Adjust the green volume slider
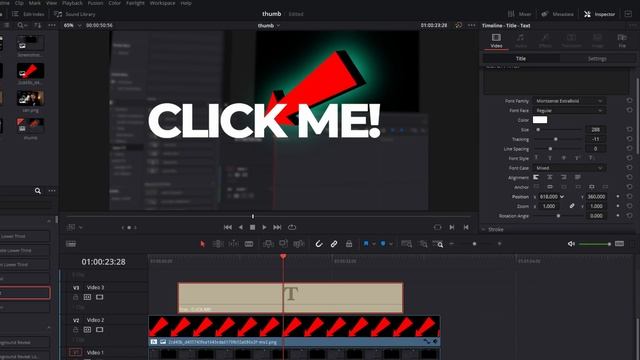This screenshot has height=360, width=640. tap(595, 244)
